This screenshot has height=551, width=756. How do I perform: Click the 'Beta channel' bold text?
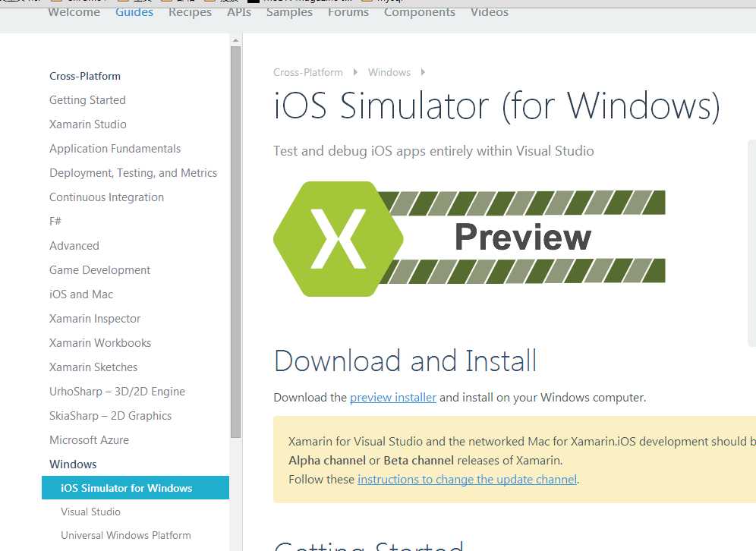tap(418, 461)
